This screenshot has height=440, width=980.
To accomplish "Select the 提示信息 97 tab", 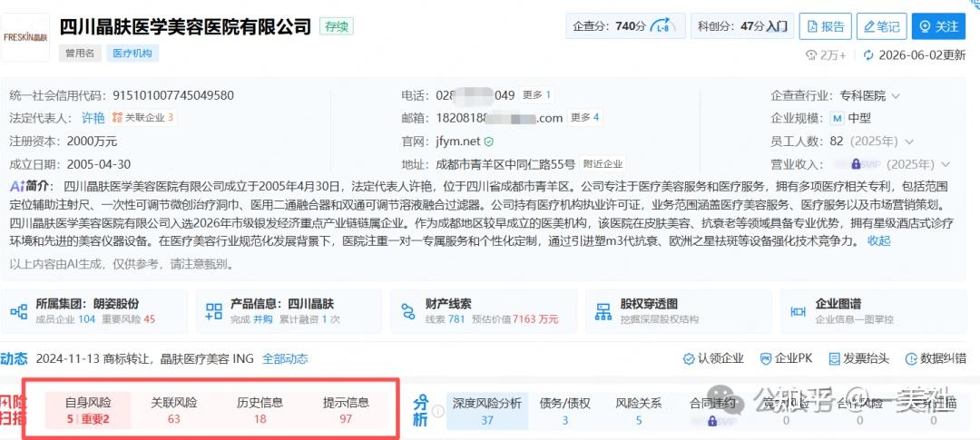I will tap(346, 411).
